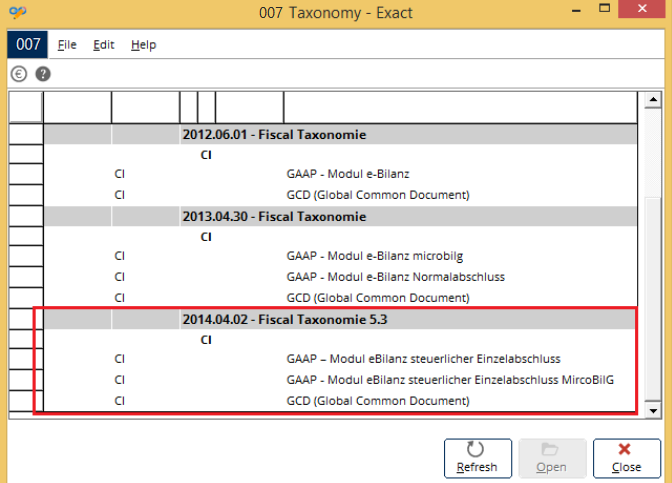Select GCD row under 2012.06.01 taxonomy
The width and height of the screenshot is (672, 483).
click(340, 195)
